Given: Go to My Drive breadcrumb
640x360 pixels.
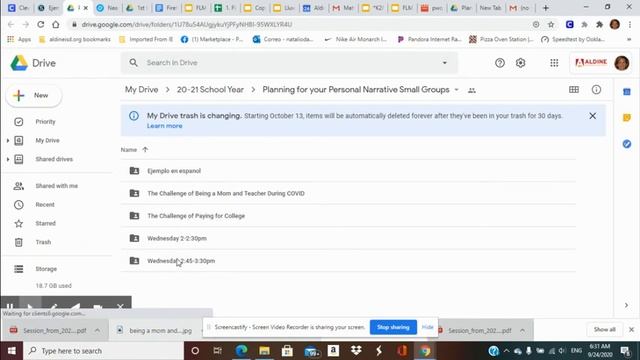Looking at the screenshot, I should click(x=141, y=90).
